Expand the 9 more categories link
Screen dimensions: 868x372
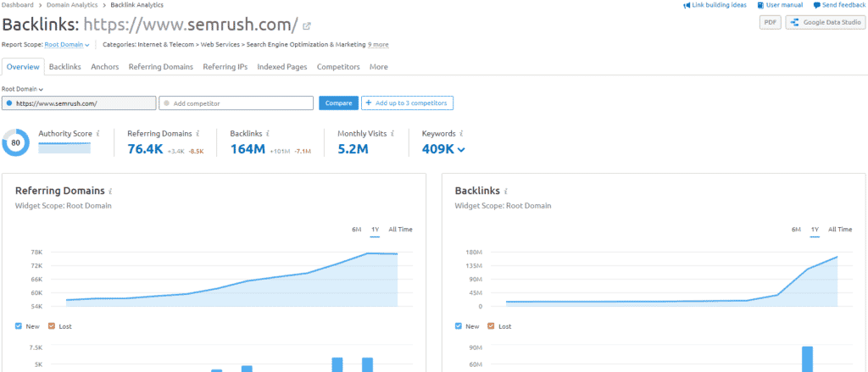click(378, 44)
